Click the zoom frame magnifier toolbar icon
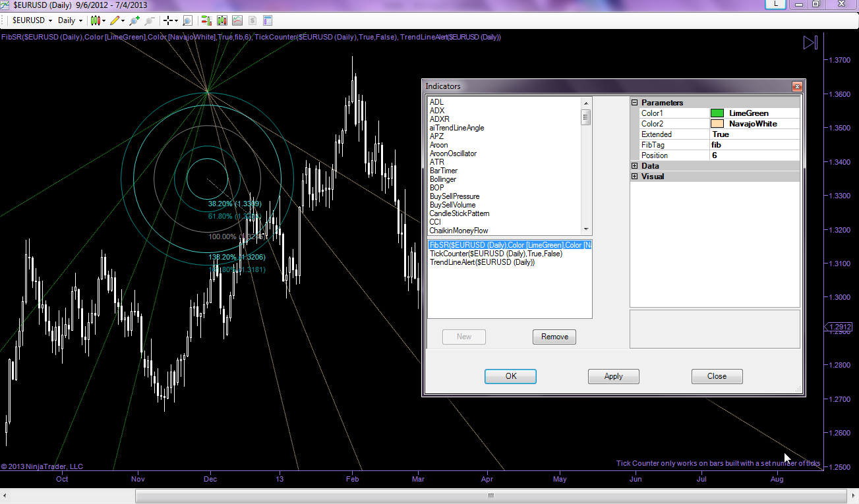859x504 pixels. pyautogui.click(x=187, y=20)
